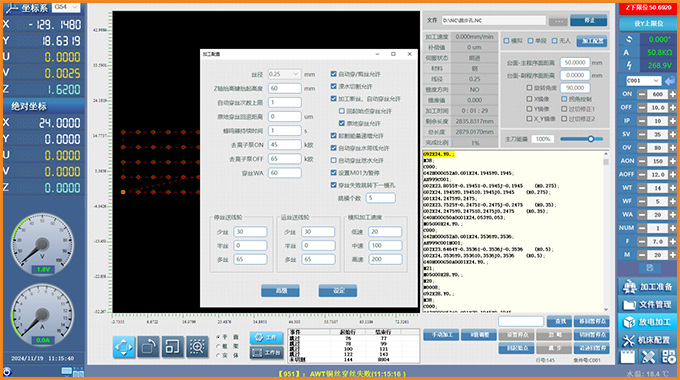This screenshot has height=380, width=680.
Task: Enable 模拟 simulation checkbox
Action: pyautogui.click(x=506, y=41)
